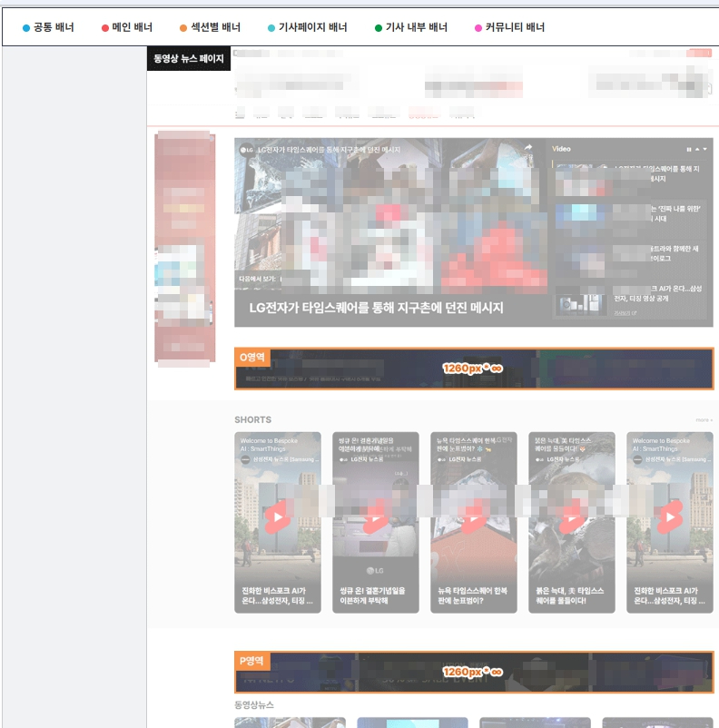The height and width of the screenshot is (728, 719).
Task: Click the O영역 orange label
Action: click(x=251, y=357)
